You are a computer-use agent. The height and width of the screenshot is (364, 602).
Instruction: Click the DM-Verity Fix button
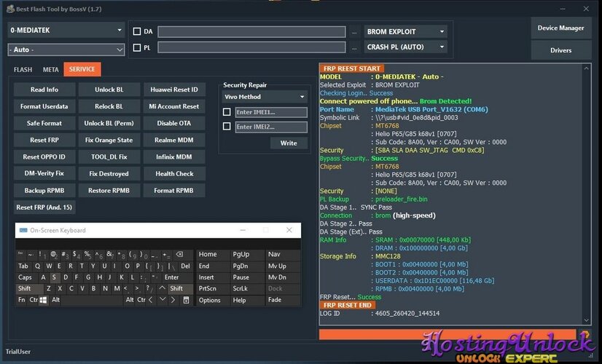pos(44,173)
